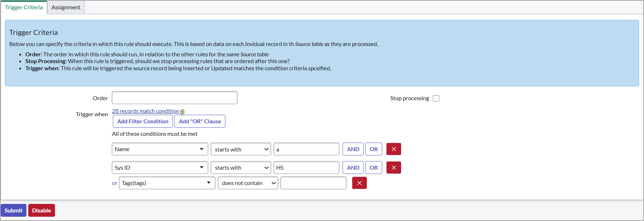This screenshot has width=644, height=221.
Task: Click AND button on the Name row
Action: pos(353,149)
